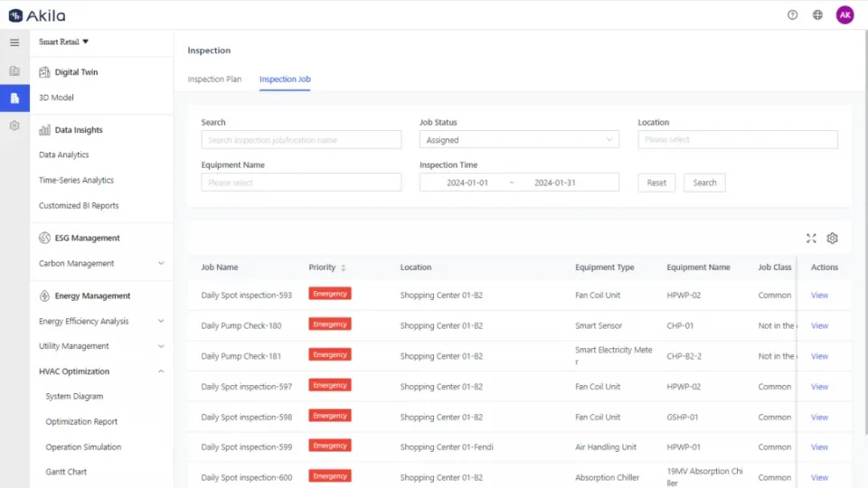This screenshot has height=488, width=868.
Task: Click CHP-B2-2 equipment name cell
Action: click(x=684, y=356)
